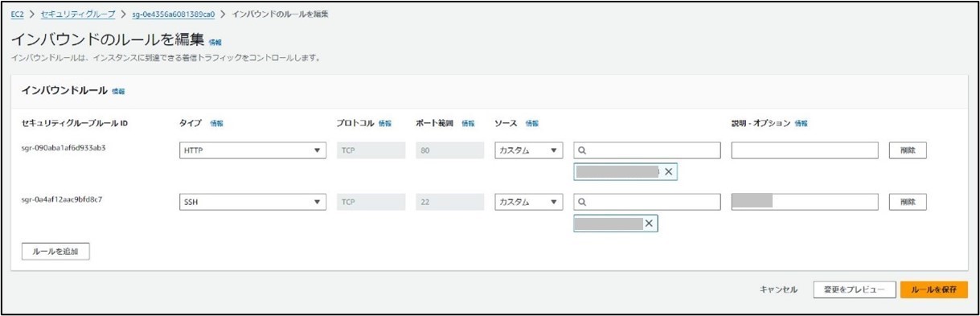The height and width of the screenshot is (316, 980).
Task: Click ルールを追加 button
Action: 55,252
